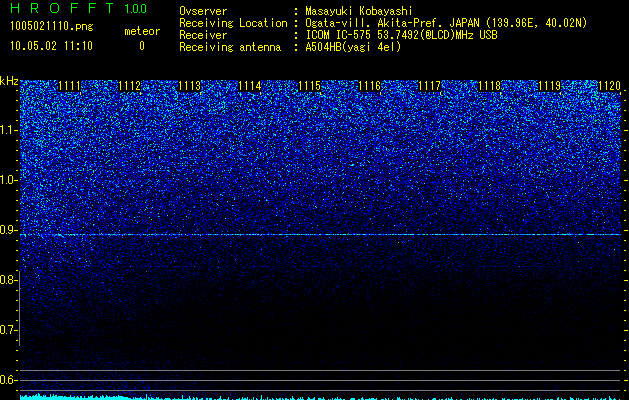Click the 1118 time marker

489,86
